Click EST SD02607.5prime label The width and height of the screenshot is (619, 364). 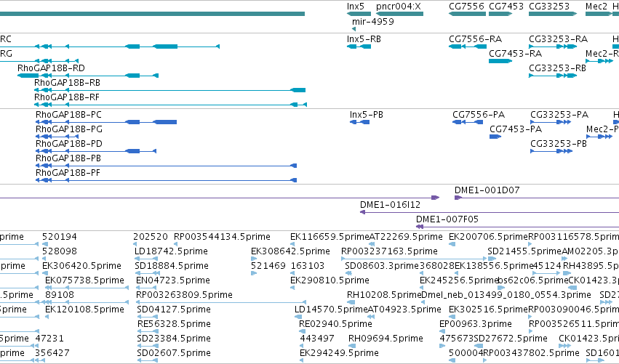click(174, 353)
